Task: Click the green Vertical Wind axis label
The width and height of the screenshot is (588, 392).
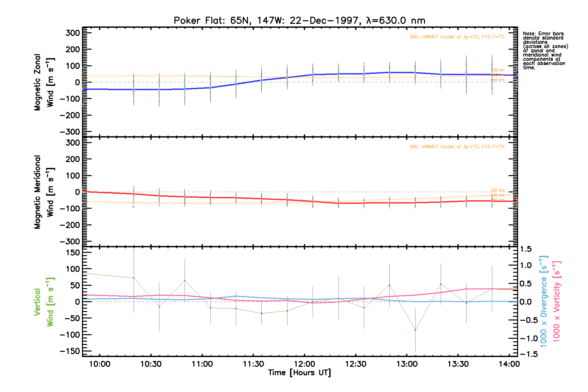Action: tap(44, 302)
